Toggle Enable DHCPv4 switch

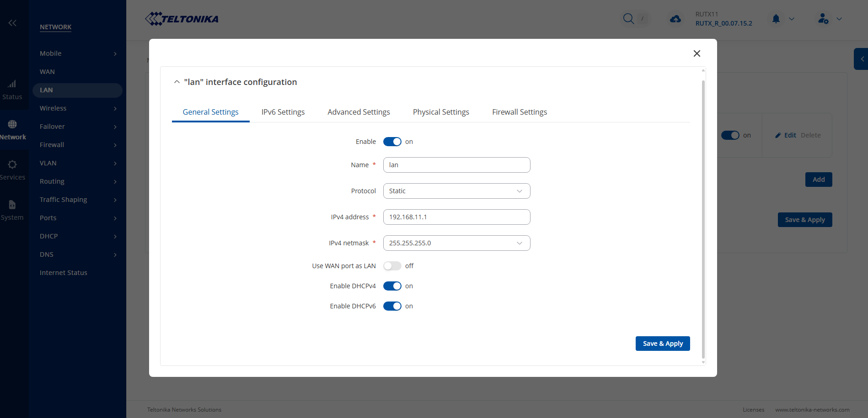pyautogui.click(x=392, y=286)
